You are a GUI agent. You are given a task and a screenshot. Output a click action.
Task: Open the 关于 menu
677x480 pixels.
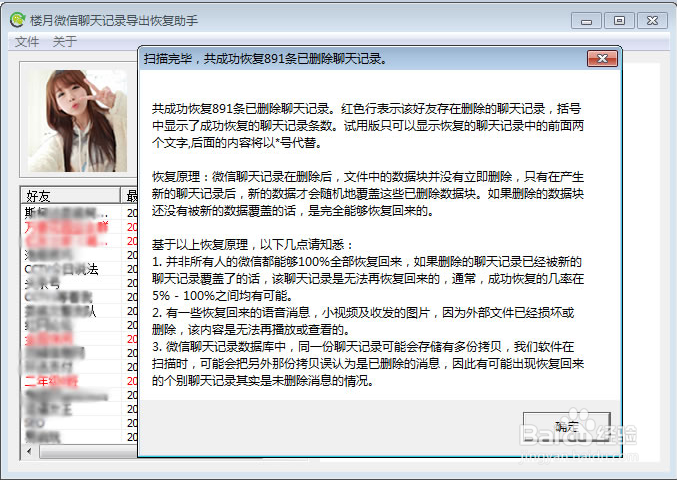(65, 41)
